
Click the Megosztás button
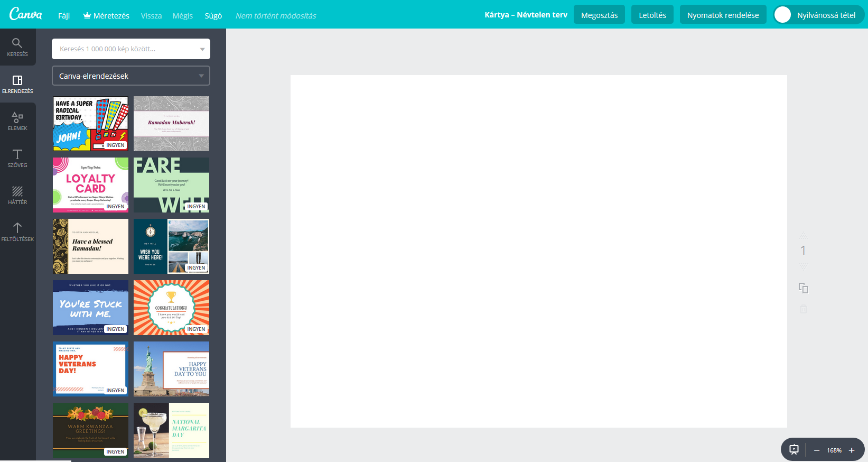[x=599, y=15]
